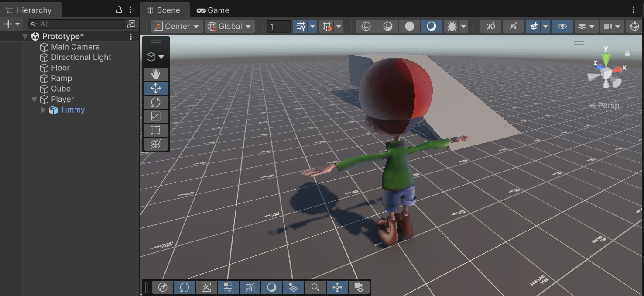Open the Prototype scene context menu dots
Image resolution: width=644 pixels, height=296 pixels.
pyautogui.click(x=131, y=37)
